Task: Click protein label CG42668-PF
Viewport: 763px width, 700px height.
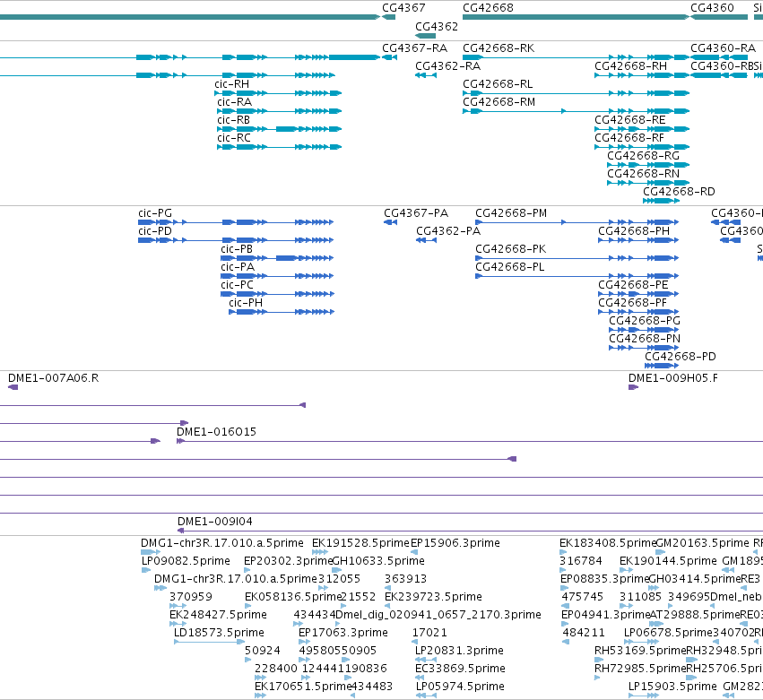Action: tap(632, 303)
